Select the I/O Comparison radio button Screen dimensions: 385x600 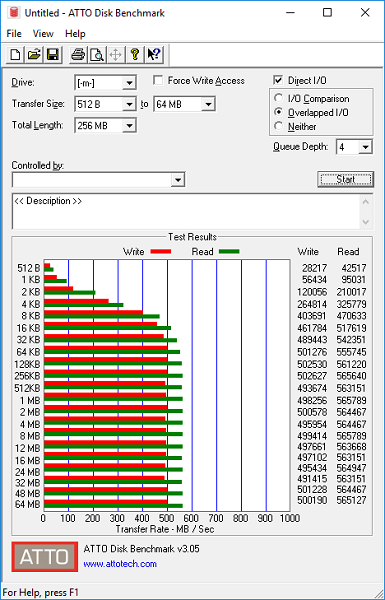click(279, 98)
